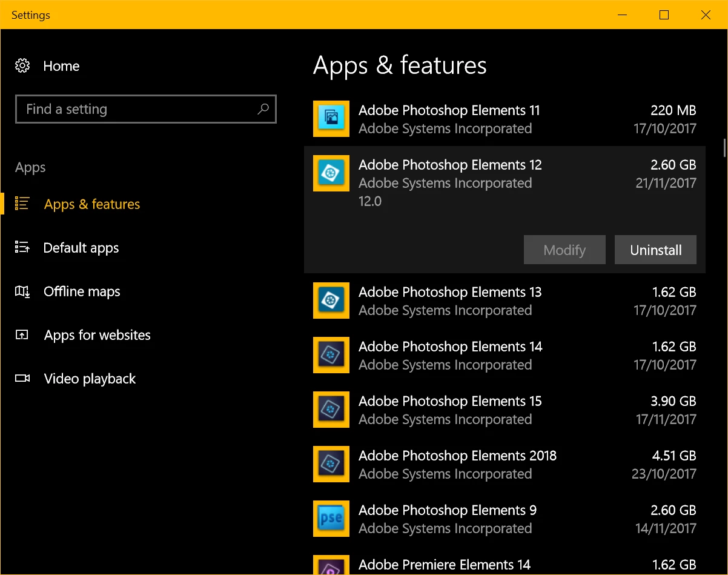The width and height of the screenshot is (728, 575).
Task: Click the search magnifier icon
Action: click(263, 109)
